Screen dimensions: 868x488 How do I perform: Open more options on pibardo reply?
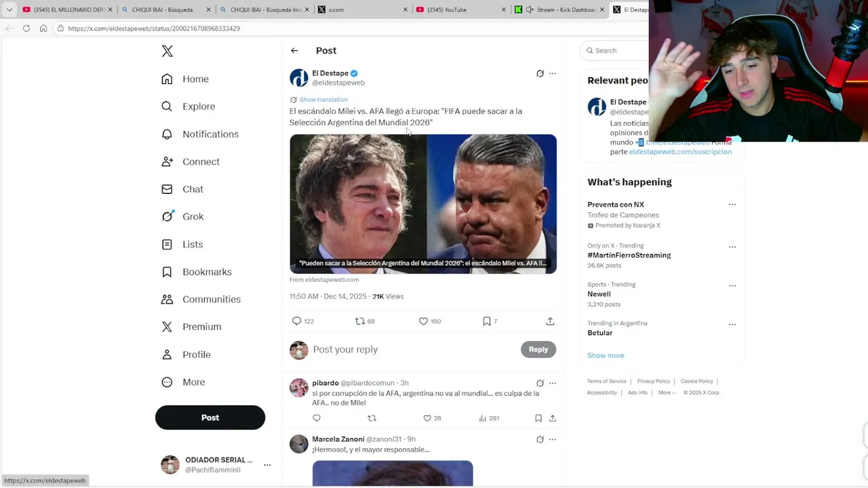(553, 383)
